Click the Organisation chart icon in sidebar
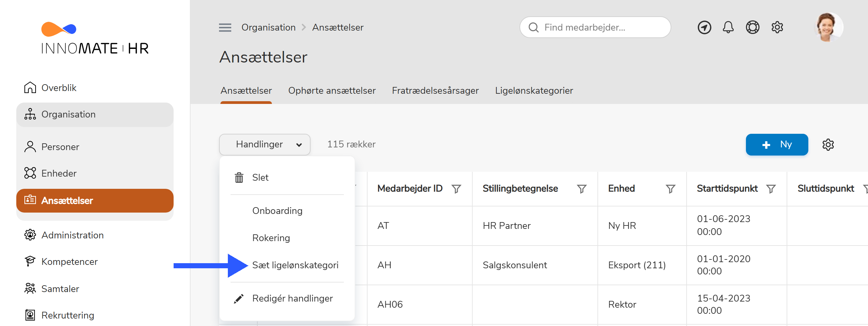The image size is (868, 326). pyautogui.click(x=30, y=114)
